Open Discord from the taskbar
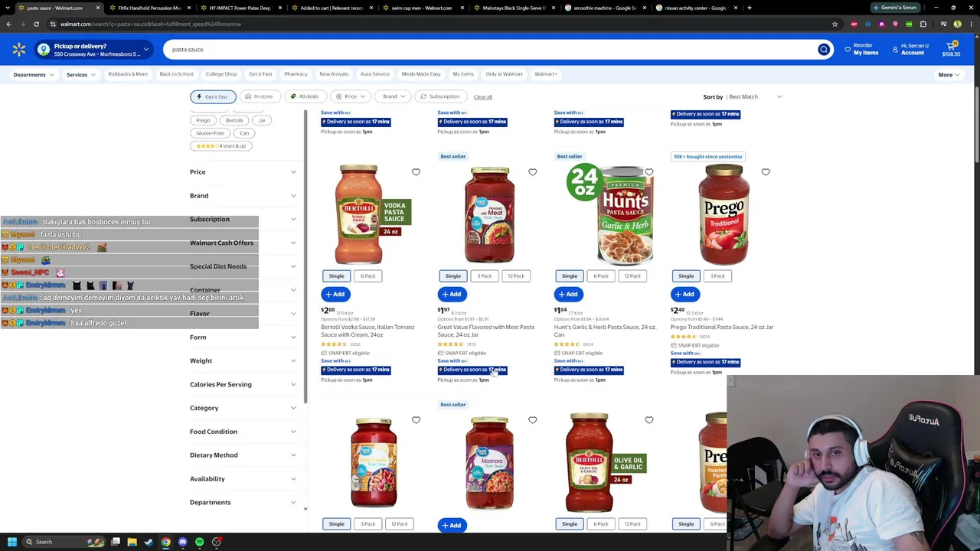Image resolution: width=980 pixels, height=551 pixels. pyautogui.click(x=182, y=542)
